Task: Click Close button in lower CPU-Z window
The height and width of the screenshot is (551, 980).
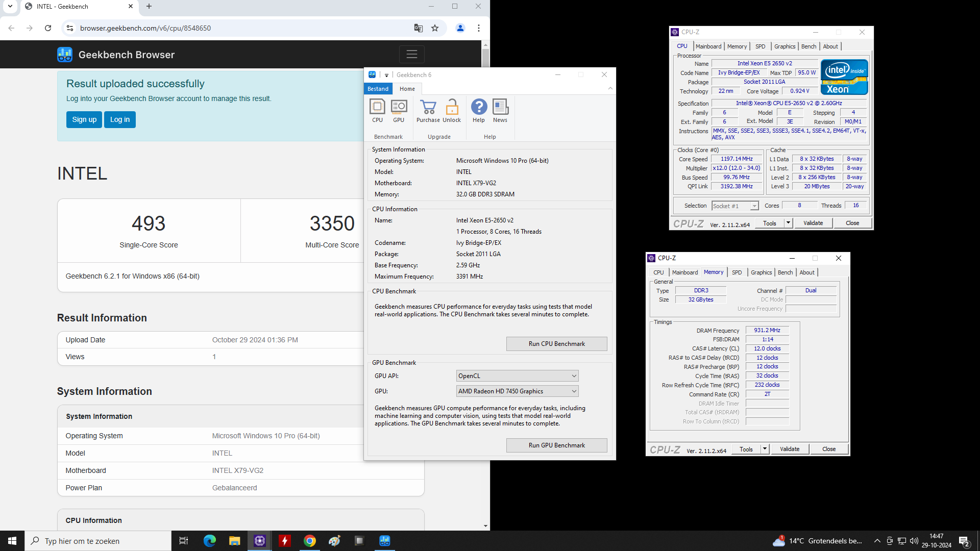Action: 829,449
